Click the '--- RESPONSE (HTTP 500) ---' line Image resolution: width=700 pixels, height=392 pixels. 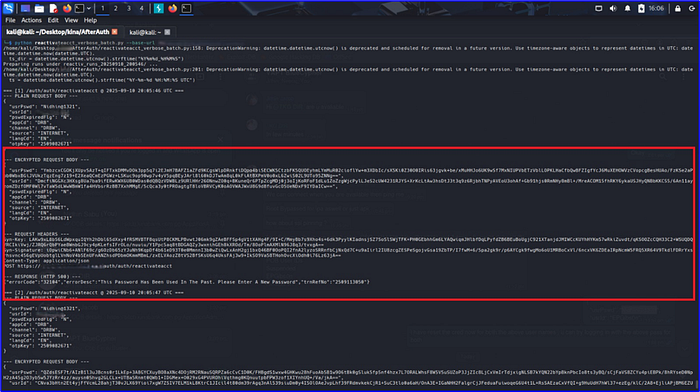42,277
